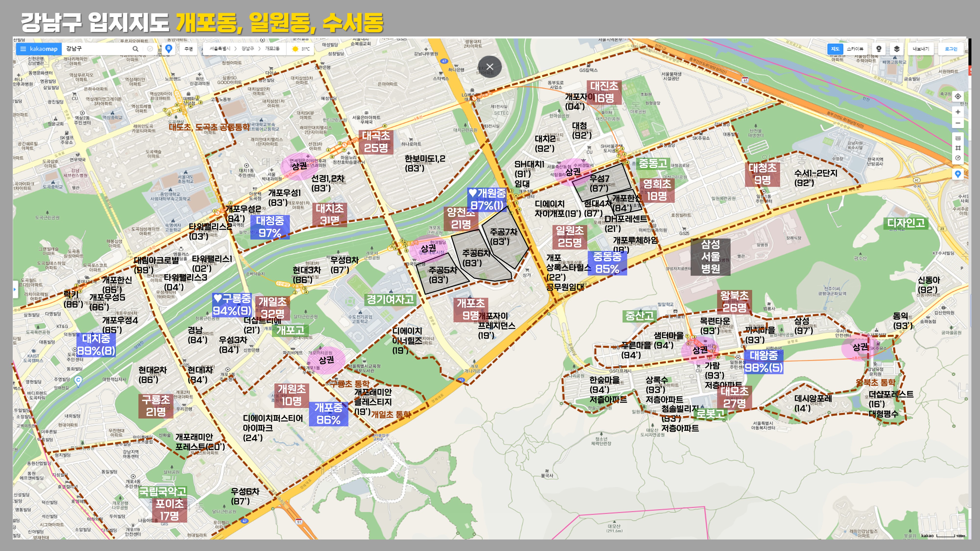The image size is (980, 551).
Task: Toggle the checkmark icon in search bar
Action: 150,49
